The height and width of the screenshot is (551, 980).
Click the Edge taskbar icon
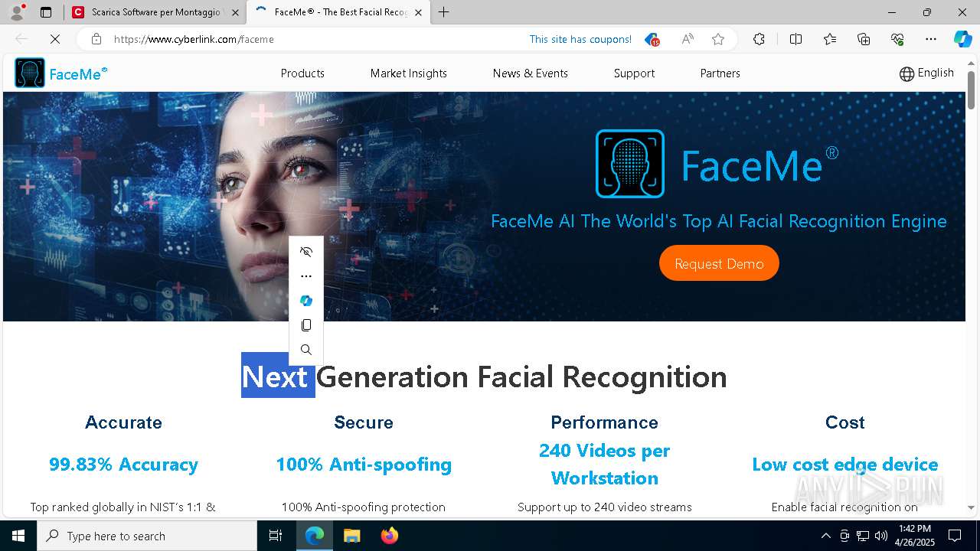click(x=315, y=536)
